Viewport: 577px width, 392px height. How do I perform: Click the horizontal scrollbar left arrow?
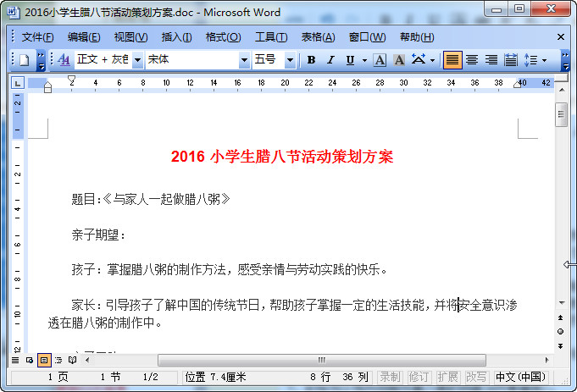[87, 360]
